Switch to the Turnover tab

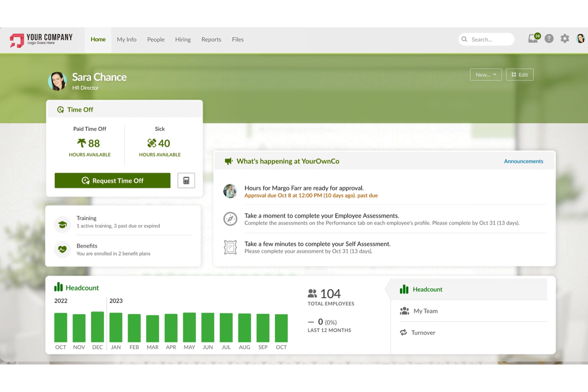(x=423, y=333)
